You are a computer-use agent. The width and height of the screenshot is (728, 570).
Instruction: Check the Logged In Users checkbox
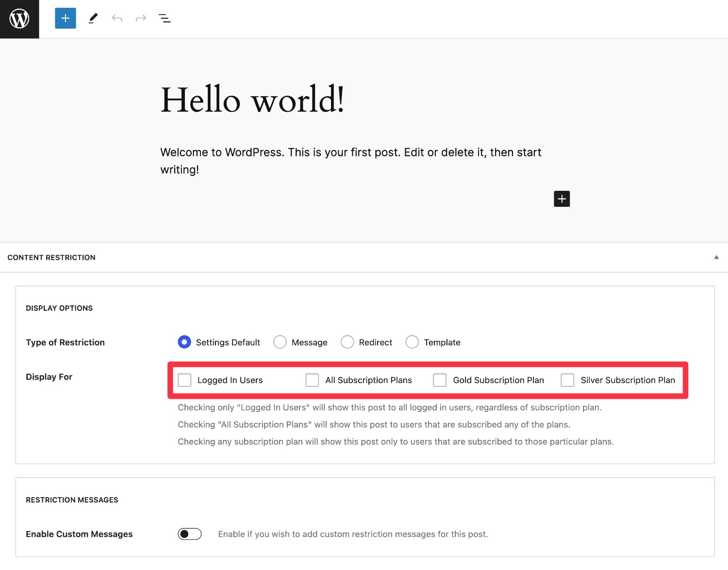click(184, 380)
